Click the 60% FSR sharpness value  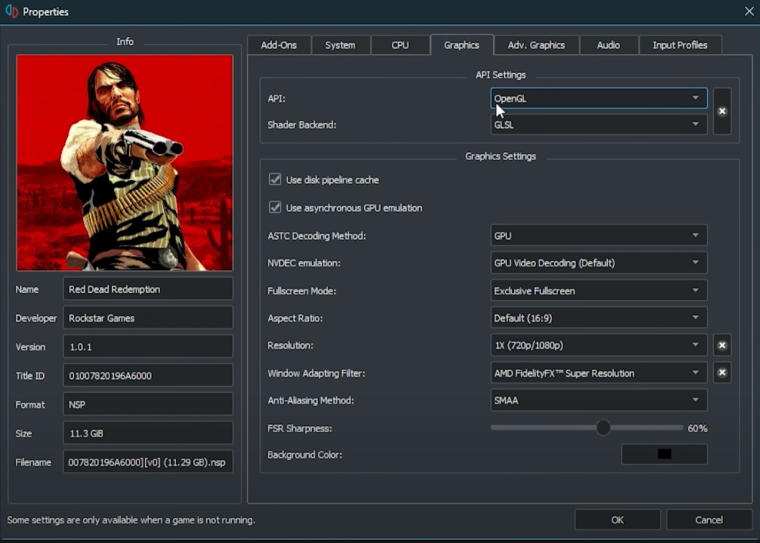pos(697,428)
